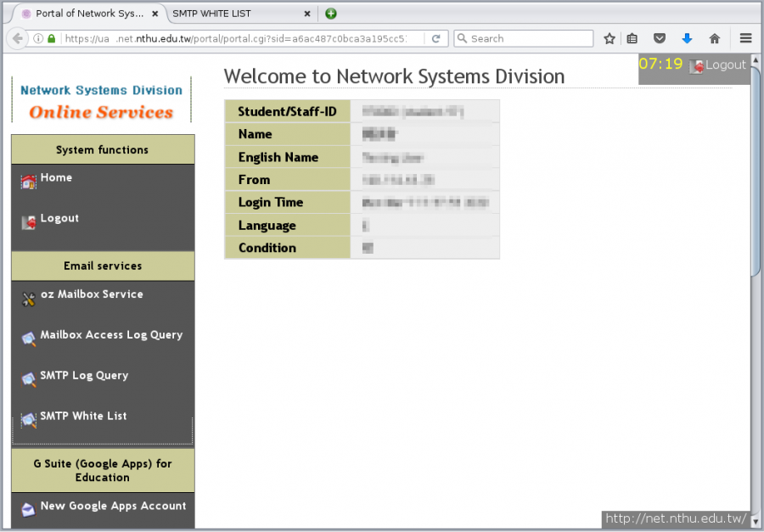
Task: Open the Pocket saved list icon
Action: tap(660, 38)
